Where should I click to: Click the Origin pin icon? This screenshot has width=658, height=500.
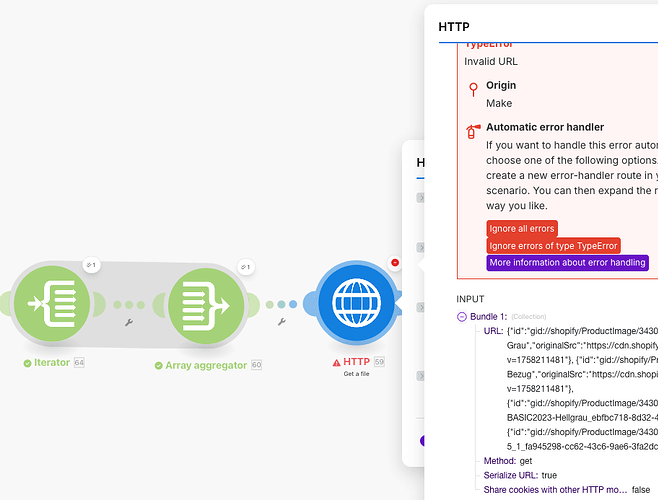473,89
